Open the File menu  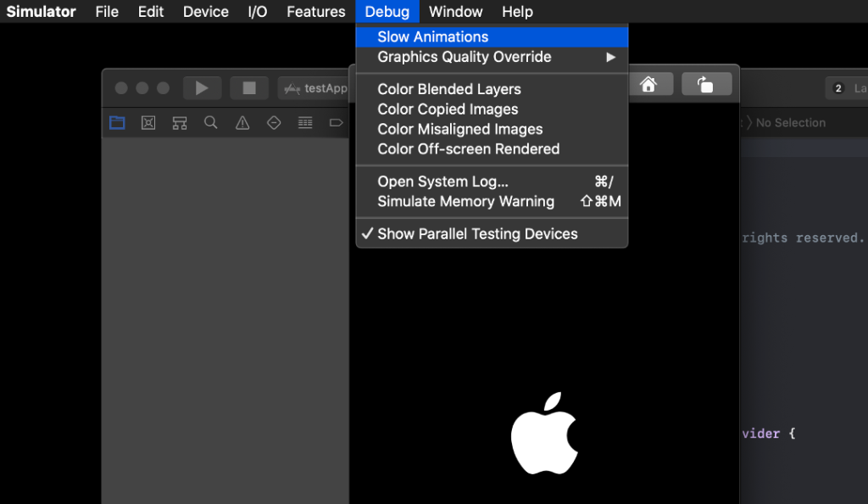pos(107,12)
